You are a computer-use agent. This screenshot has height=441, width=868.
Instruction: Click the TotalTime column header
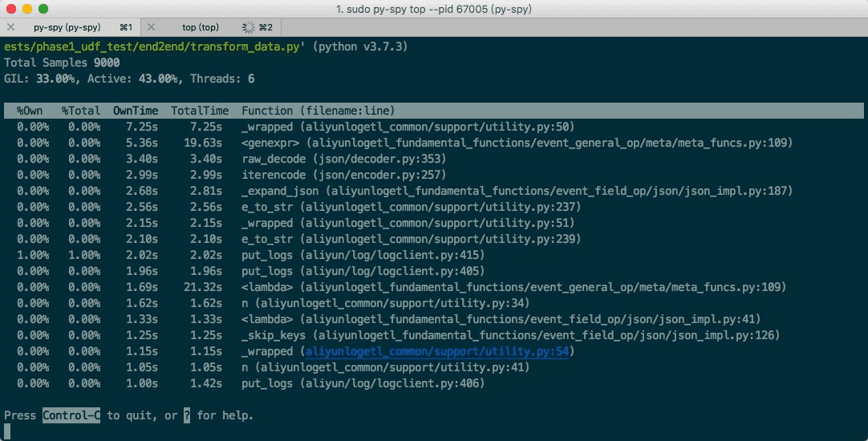click(199, 111)
